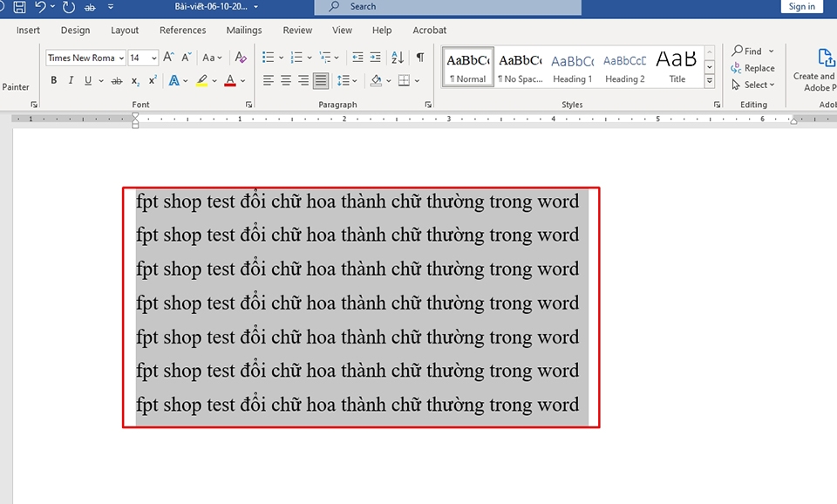Screen dimensions: 837x504
Task: Open the Change Case Aa menu
Action: [212, 58]
